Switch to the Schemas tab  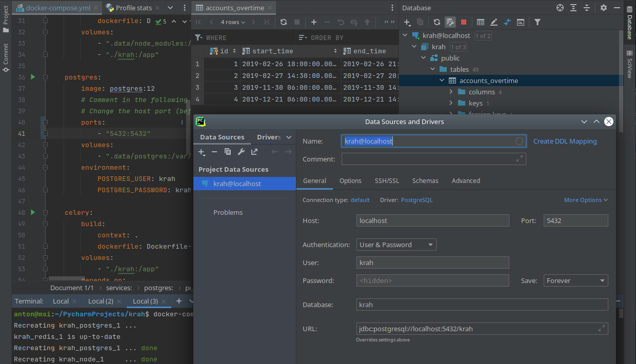click(425, 180)
